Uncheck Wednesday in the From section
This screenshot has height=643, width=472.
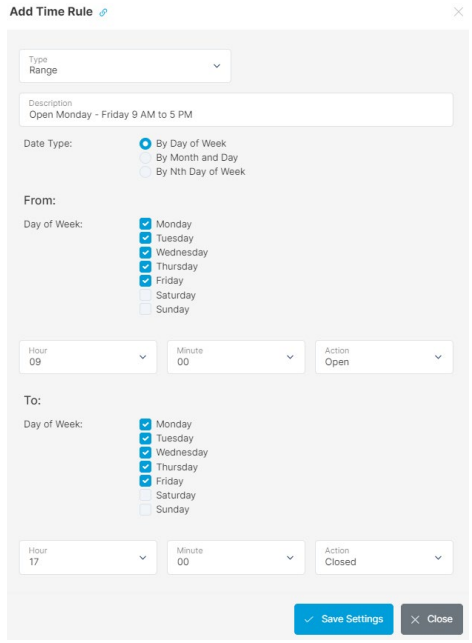point(145,252)
